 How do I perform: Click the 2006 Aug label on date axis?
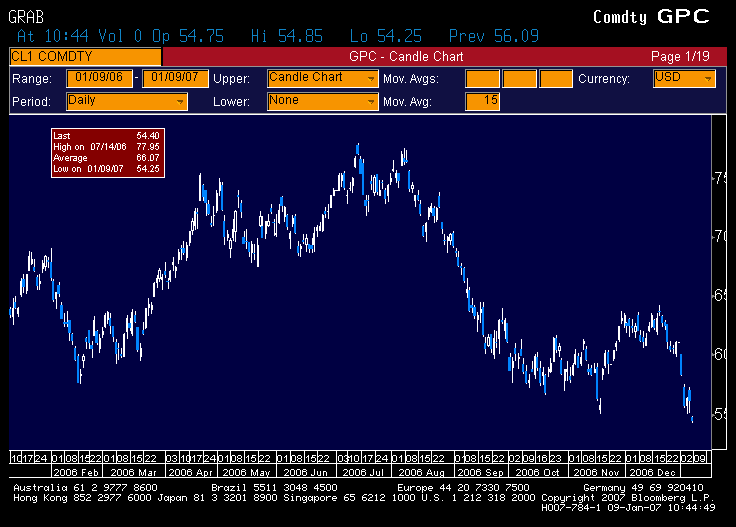421,471
